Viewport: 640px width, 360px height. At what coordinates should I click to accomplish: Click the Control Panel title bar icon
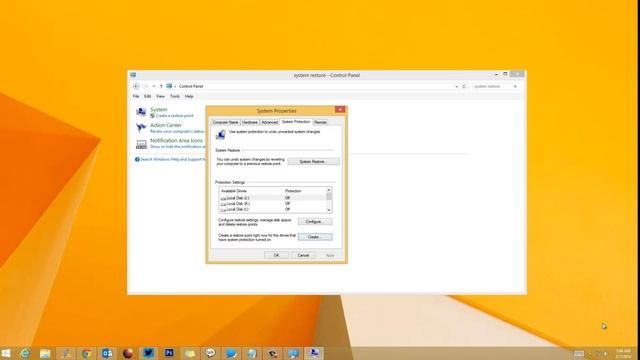(133, 75)
